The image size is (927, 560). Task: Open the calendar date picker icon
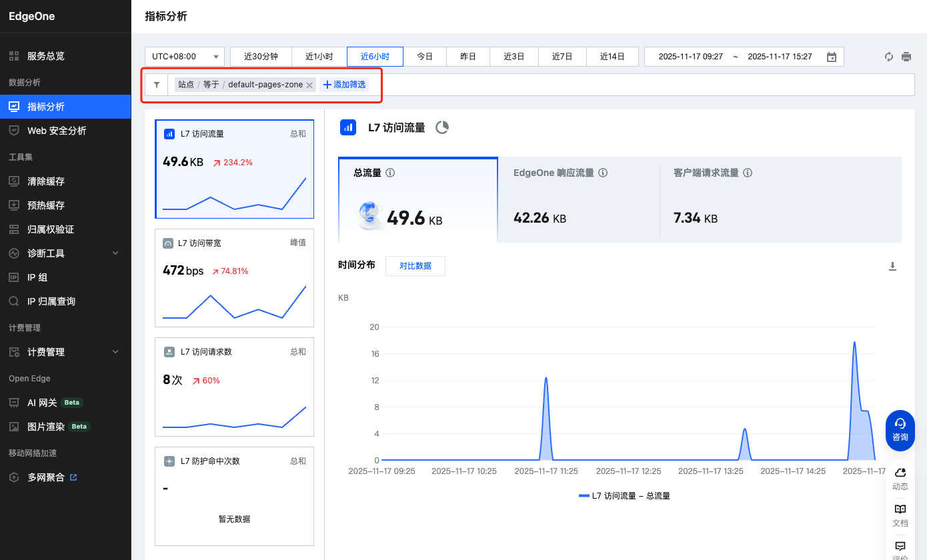(832, 57)
